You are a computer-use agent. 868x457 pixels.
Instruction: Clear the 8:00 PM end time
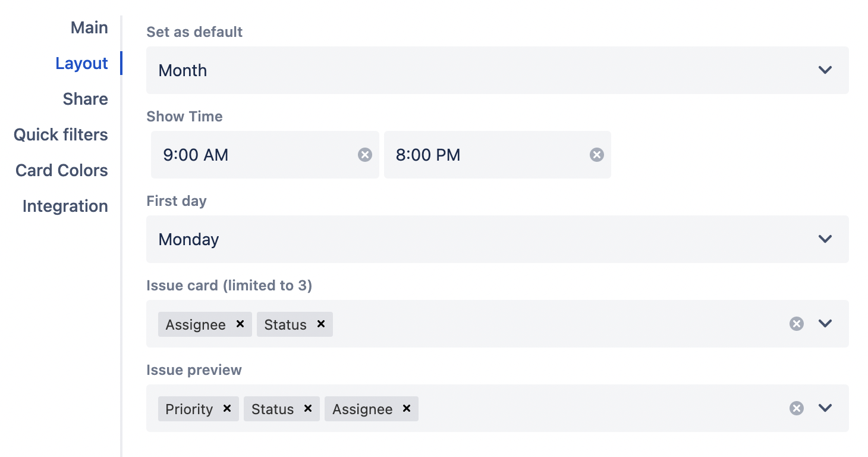[x=597, y=155]
